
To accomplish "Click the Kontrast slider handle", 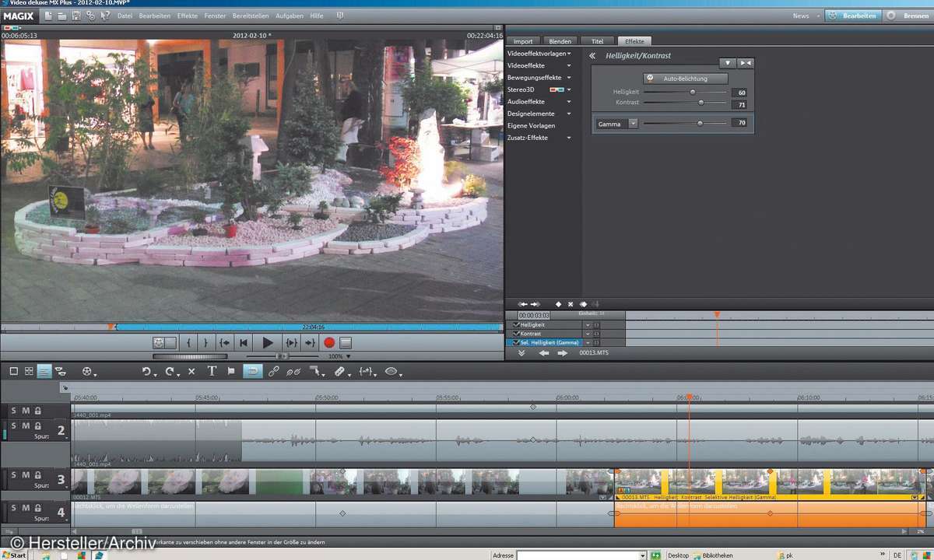I will click(x=700, y=103).
